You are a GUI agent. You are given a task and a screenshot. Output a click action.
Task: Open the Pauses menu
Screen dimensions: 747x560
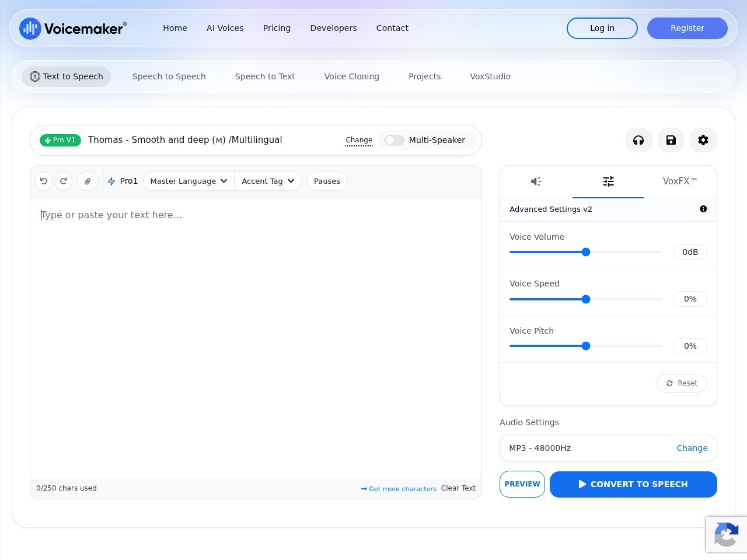pyautogui.click(x=327, y=181)
